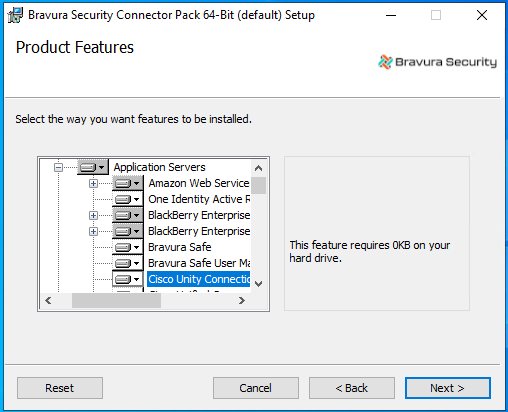Click the vertical scrollbar down arrow
This screenshot has width=508, height=412.
258,284
